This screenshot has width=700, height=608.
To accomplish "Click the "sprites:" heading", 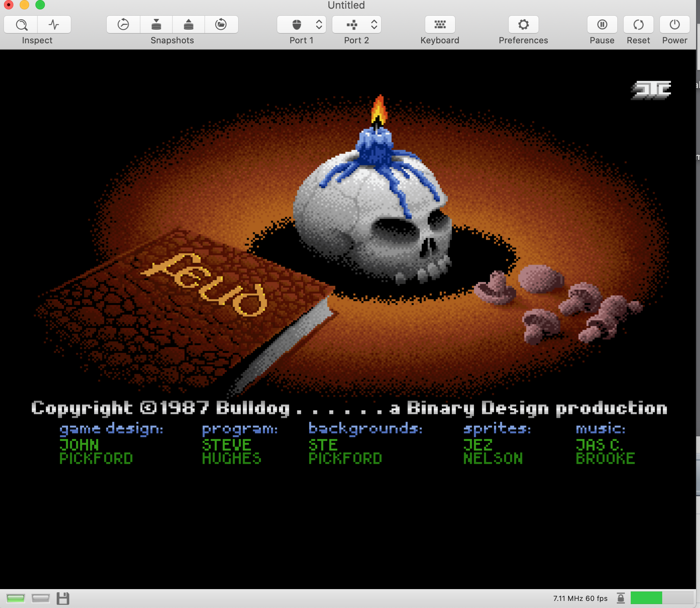I will point(497,429).
